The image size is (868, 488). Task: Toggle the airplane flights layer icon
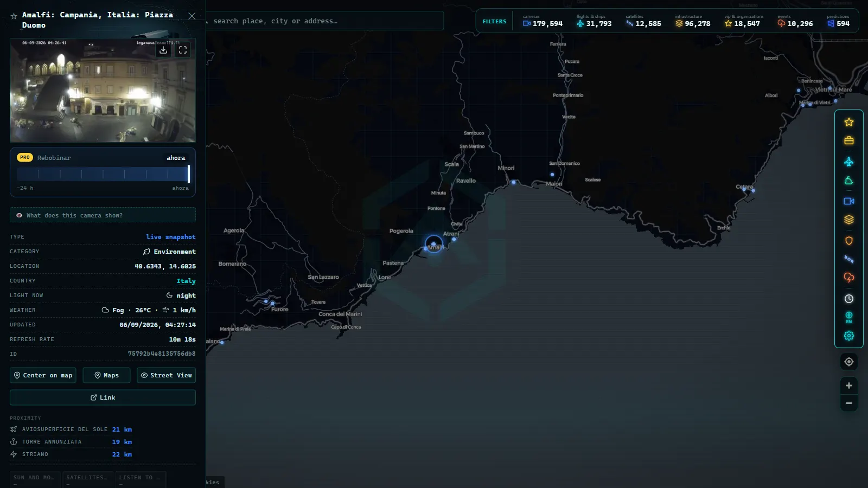pos(849,162)
